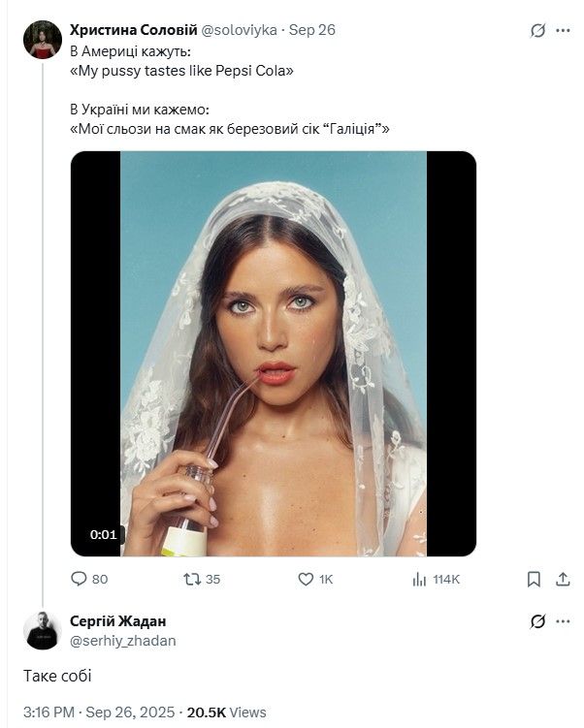Click the 3:16 PM · Sep 26, 2025 timestamp

[95, 712]
